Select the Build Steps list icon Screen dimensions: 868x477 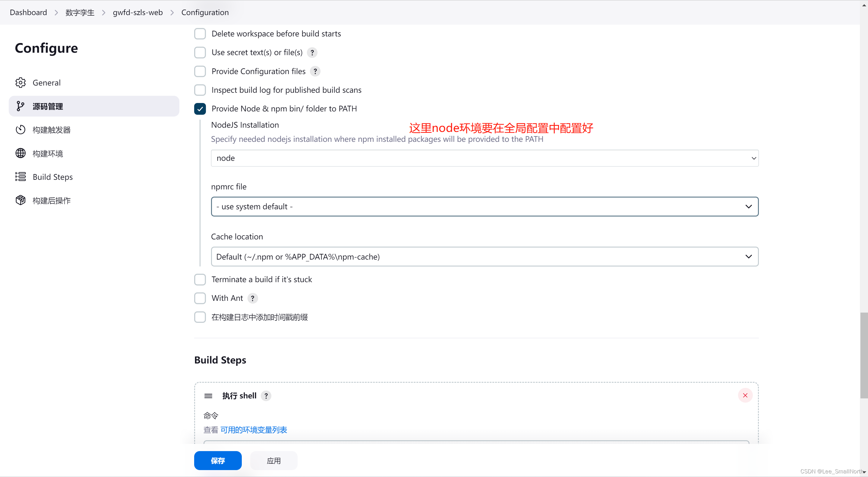tap(20, 176)
